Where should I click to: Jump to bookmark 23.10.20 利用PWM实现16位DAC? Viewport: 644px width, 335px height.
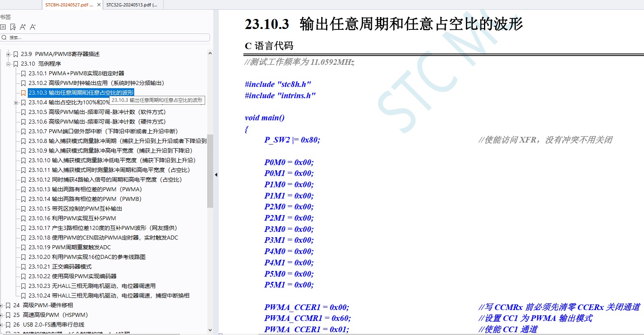(x=87, y=257)
